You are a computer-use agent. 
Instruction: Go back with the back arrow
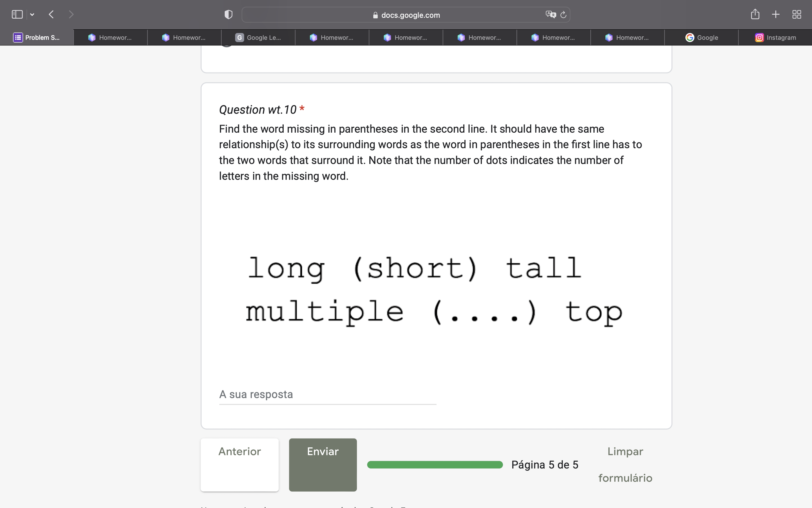[51, 14]
